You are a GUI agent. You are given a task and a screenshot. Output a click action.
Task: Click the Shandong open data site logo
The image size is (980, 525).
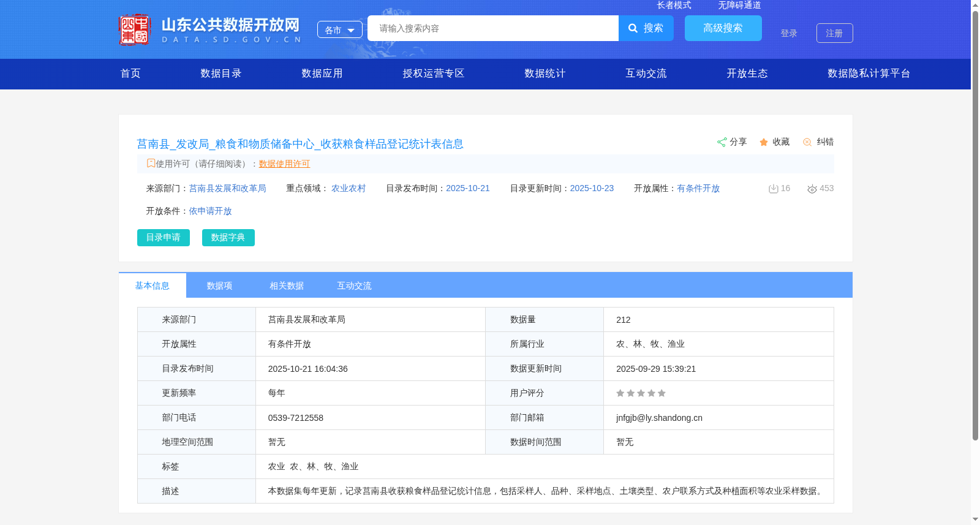point(210,29)
